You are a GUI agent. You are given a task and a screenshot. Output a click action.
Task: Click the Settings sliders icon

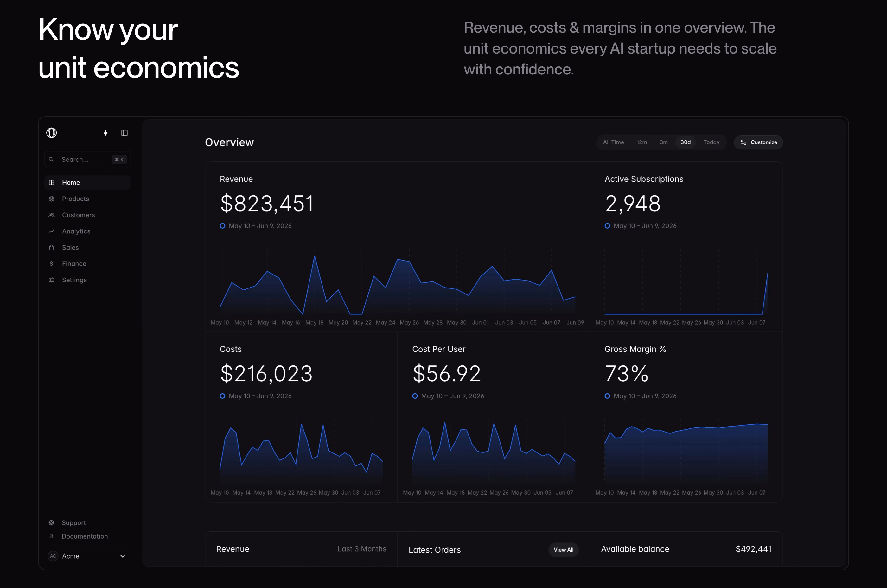coord(51,280)
